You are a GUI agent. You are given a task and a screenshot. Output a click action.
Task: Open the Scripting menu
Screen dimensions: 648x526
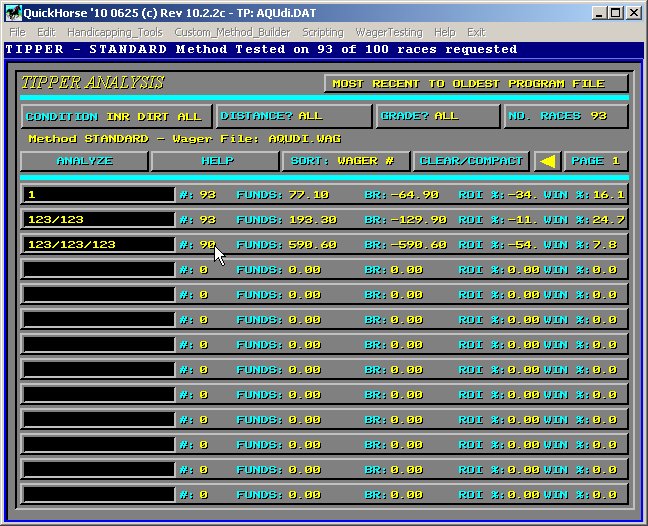click(322, 32)
